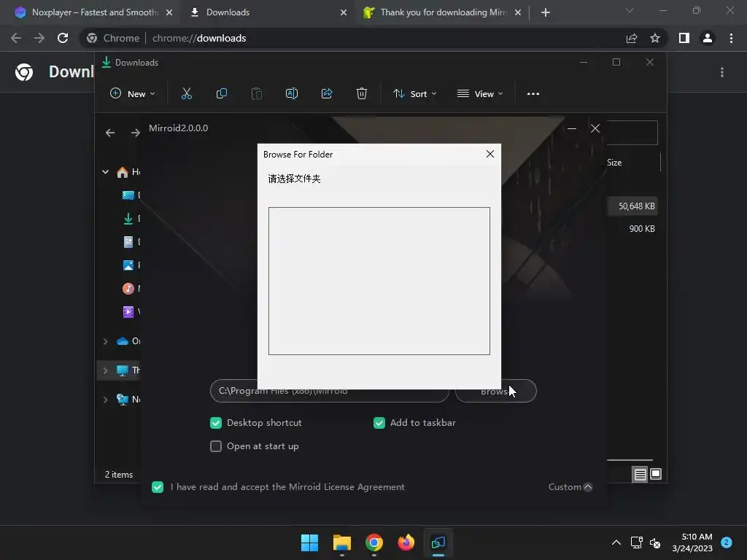Screen dimensions: 747x560
Task: Show hidden system tray icons
Action: [x=616, y=542]
